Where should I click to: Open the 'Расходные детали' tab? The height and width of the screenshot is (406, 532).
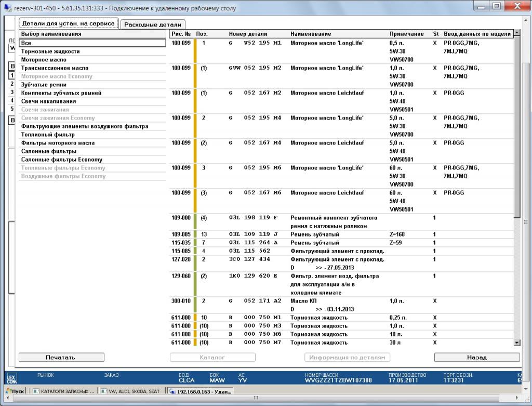153,24
